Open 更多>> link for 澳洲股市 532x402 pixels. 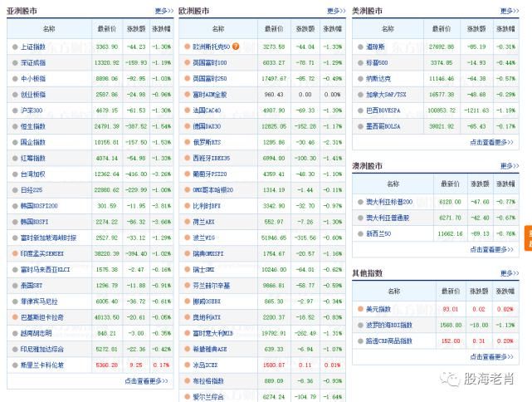(510, 165)
